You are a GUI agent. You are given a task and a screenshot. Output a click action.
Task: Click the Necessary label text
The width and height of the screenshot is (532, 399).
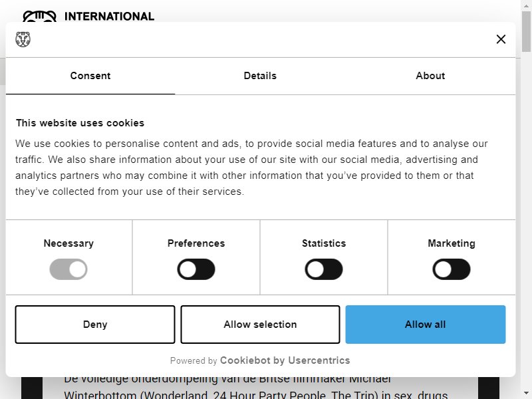(68, 243)
